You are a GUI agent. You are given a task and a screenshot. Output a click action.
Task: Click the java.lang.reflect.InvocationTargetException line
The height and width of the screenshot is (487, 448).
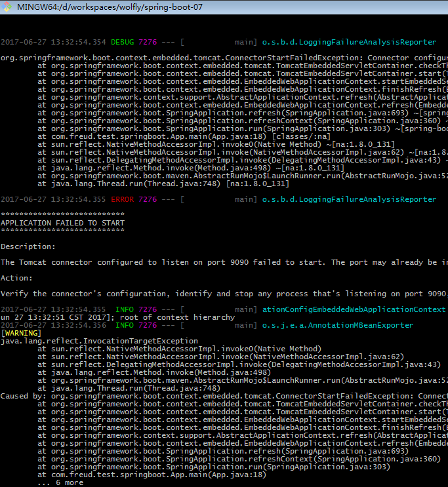click(x=99, y=341)
